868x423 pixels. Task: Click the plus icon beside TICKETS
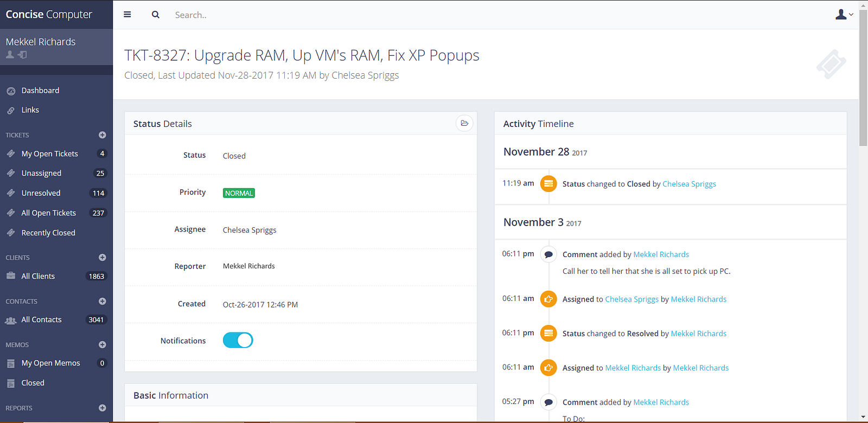(x=102, y=135)
